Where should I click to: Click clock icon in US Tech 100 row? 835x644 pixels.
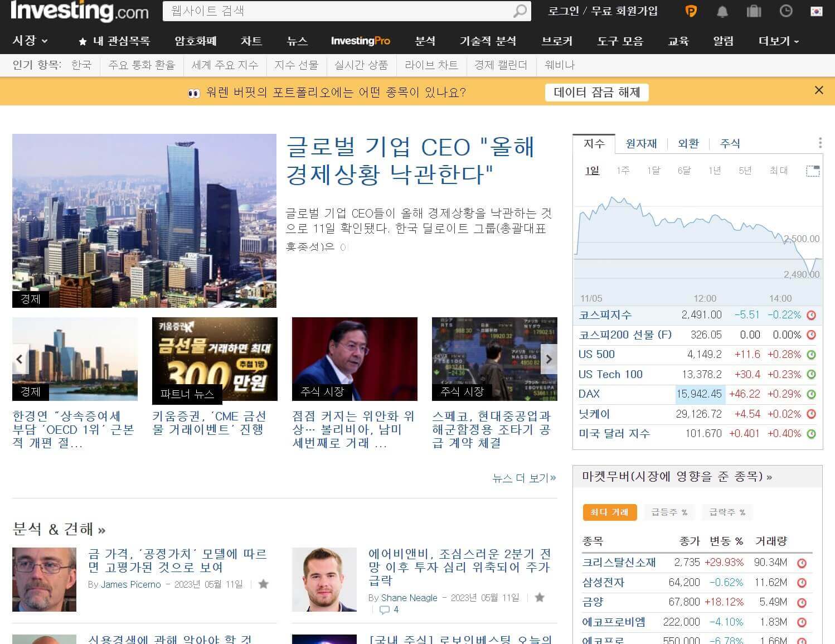point(812,375)
